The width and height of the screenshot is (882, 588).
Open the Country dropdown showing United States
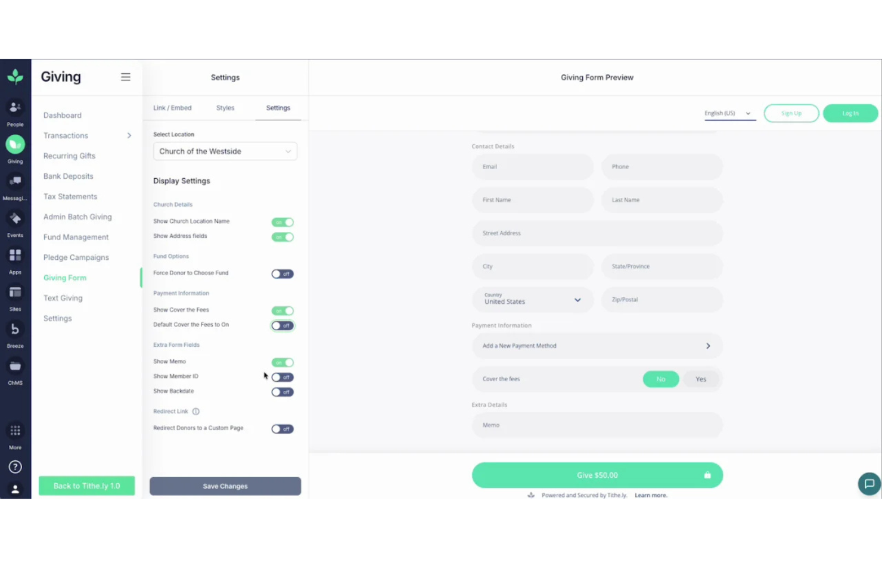click(532, 300)
